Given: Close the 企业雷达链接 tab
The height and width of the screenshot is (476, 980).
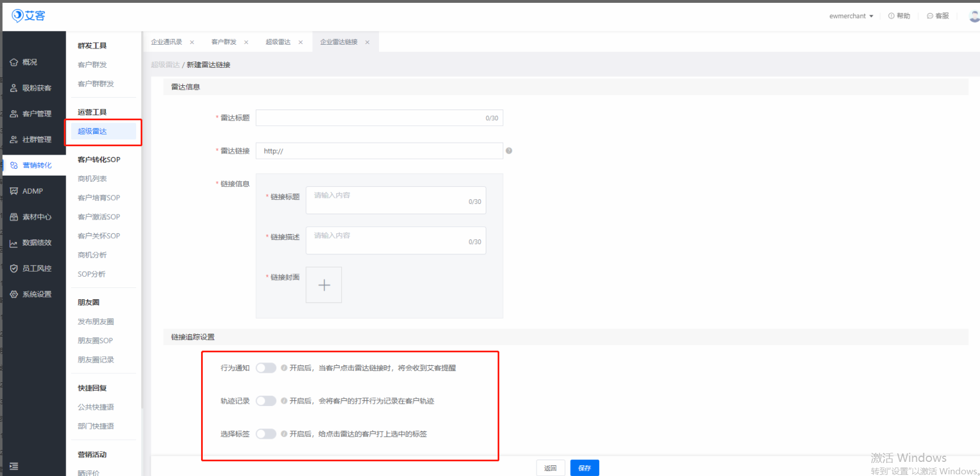Looking at the screenshot, I should [x=367, y=42].
